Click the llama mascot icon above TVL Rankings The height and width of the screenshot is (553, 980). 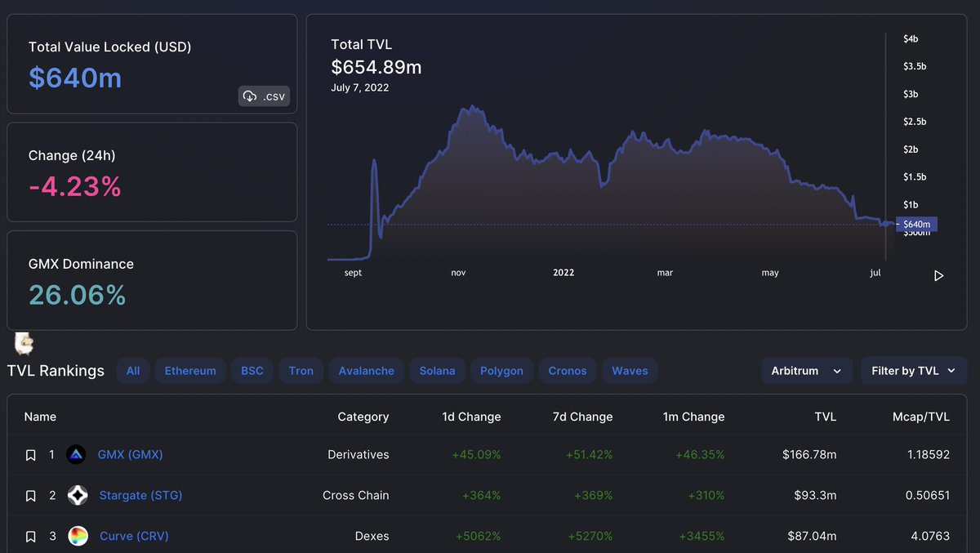[x=23, y=343]
